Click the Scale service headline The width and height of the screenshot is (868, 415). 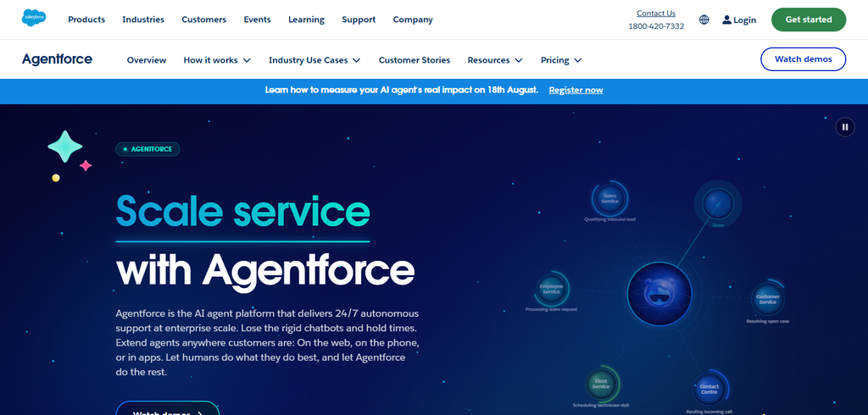pyautogui.click(x=242, y=212)
